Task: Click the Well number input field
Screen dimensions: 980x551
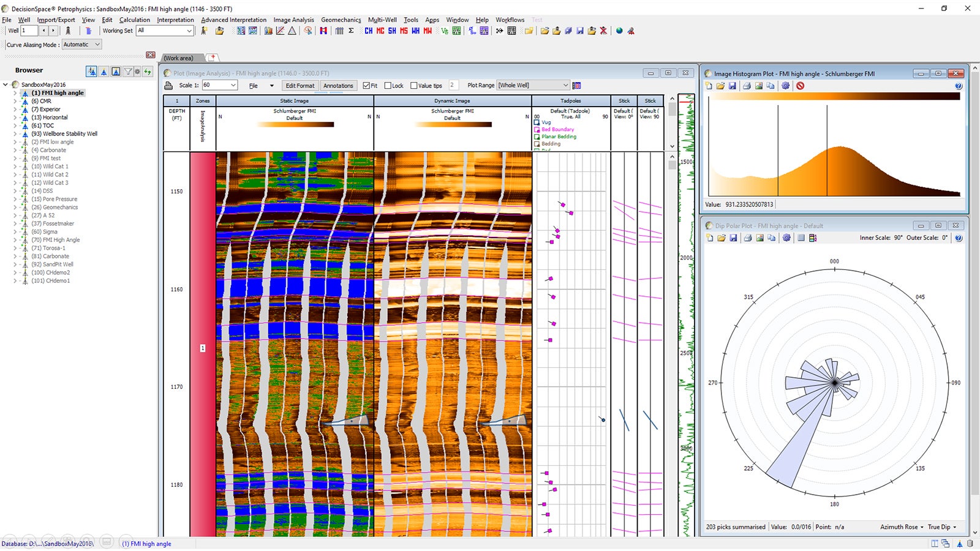Action: (x=29, y=31)
